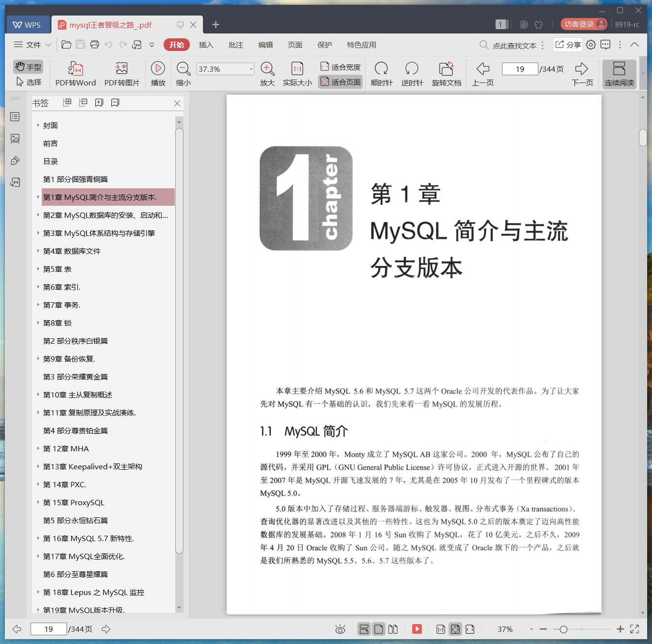Start slideshow playback (播放)
The height and width of the screenshot is (644, 652).
(158, 74)
